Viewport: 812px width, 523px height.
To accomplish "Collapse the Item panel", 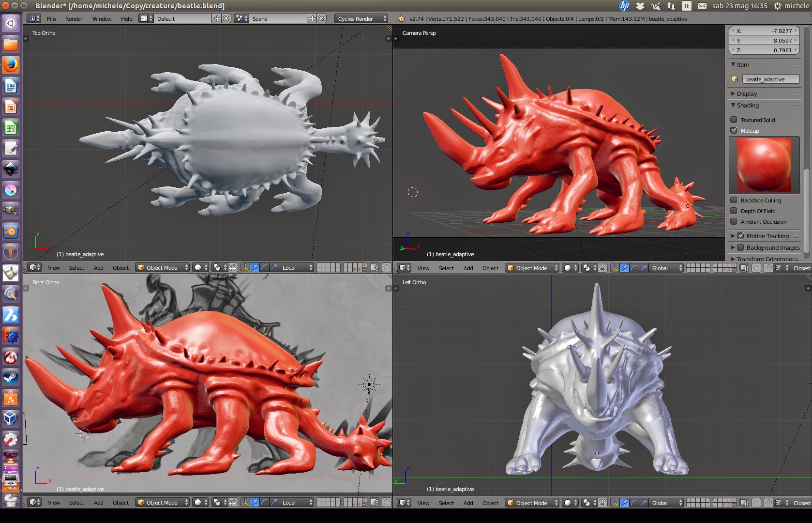I will [733, 64].
